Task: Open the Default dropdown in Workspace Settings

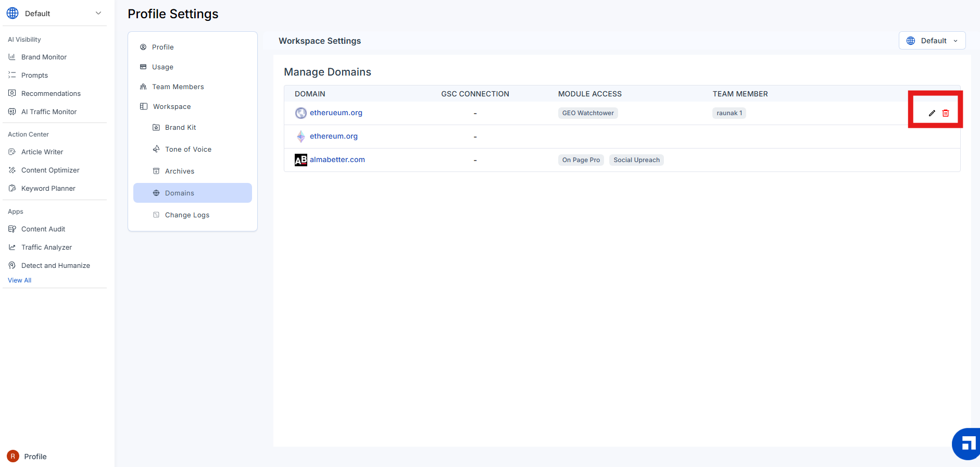Action: (x=932, y=41)
